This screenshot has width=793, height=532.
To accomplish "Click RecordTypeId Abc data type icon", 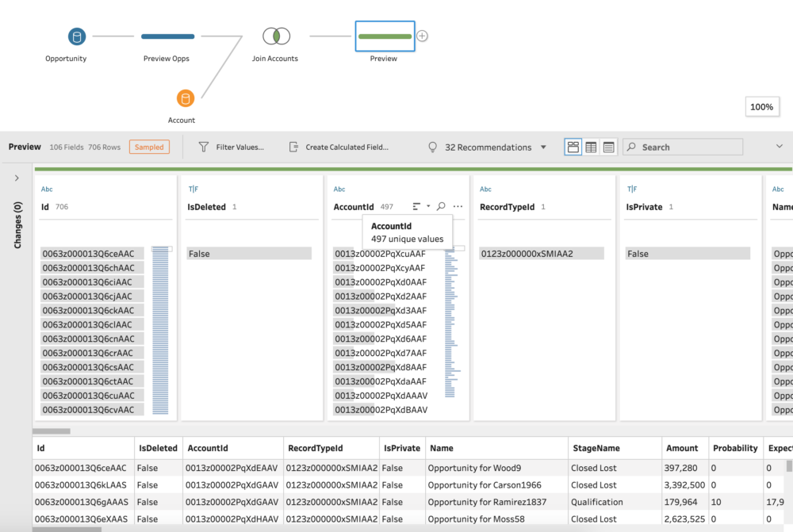I will pyautogui.click(x=485, y=189).
